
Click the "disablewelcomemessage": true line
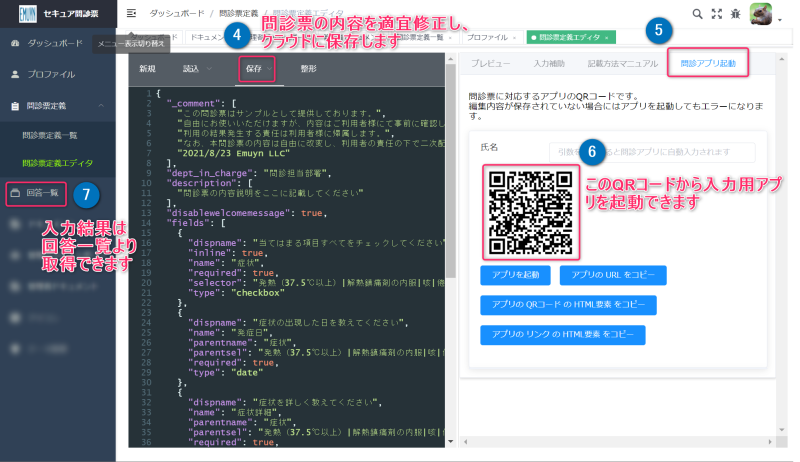pyautogui.click(x=247, y=213)
